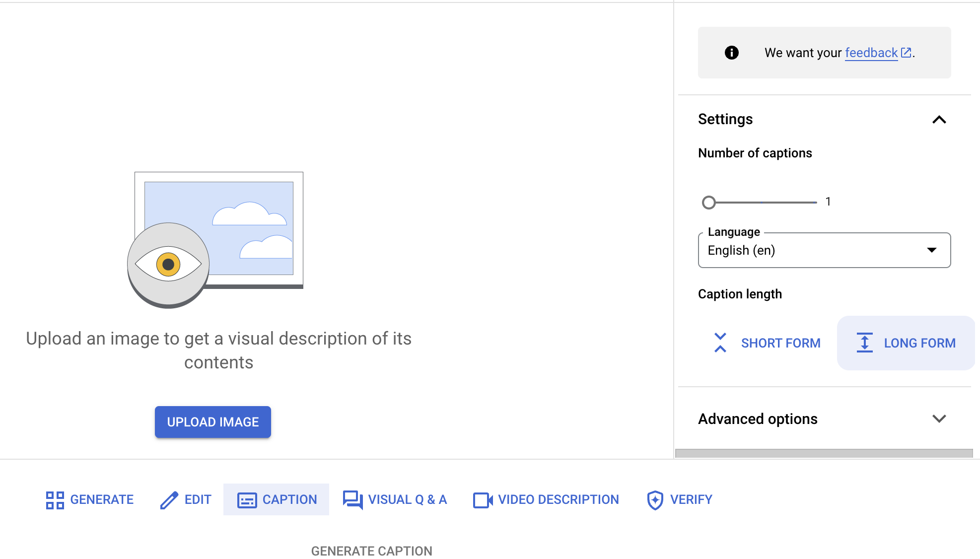Click the Edit pencil icon
Image resolution: width=980 pixels, height=559 pixels.
tap(169, 499)
